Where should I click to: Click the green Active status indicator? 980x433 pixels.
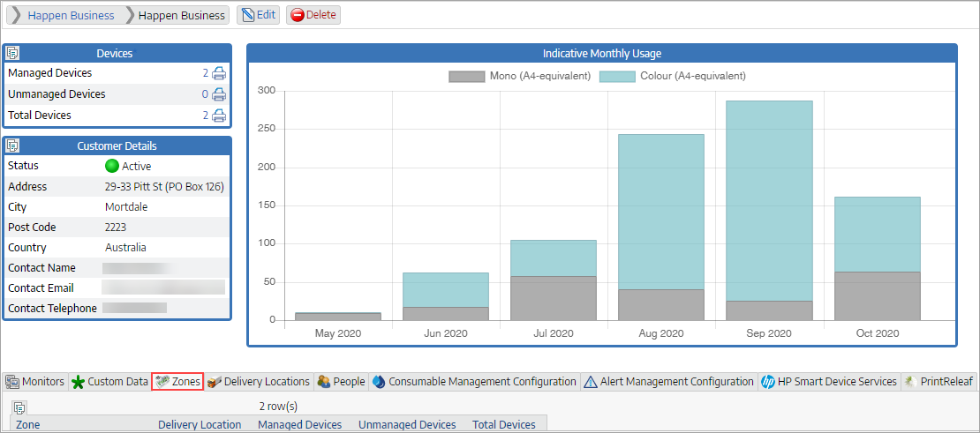click(x=112, y=166)
